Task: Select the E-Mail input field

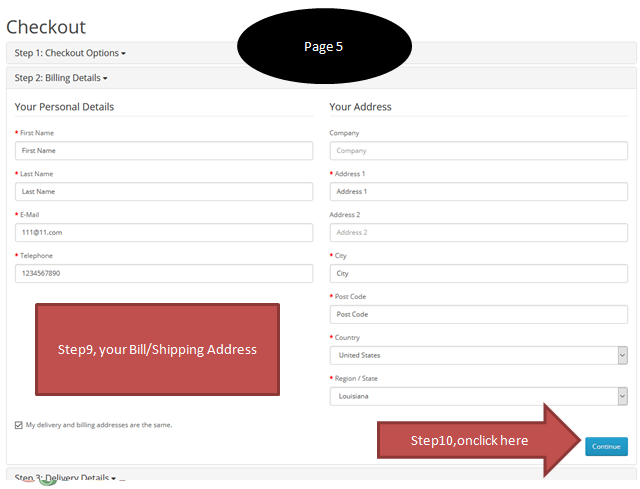Action: click(163, 232)
